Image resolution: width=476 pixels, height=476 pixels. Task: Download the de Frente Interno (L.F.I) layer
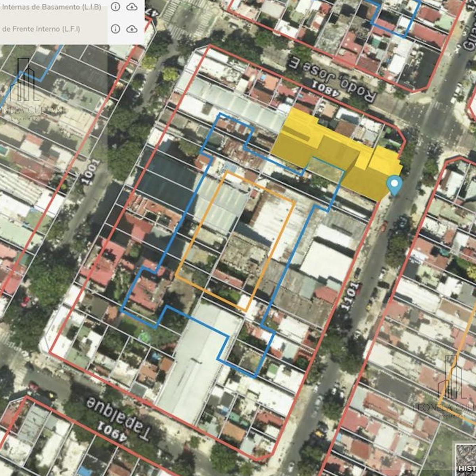(132, 29)
